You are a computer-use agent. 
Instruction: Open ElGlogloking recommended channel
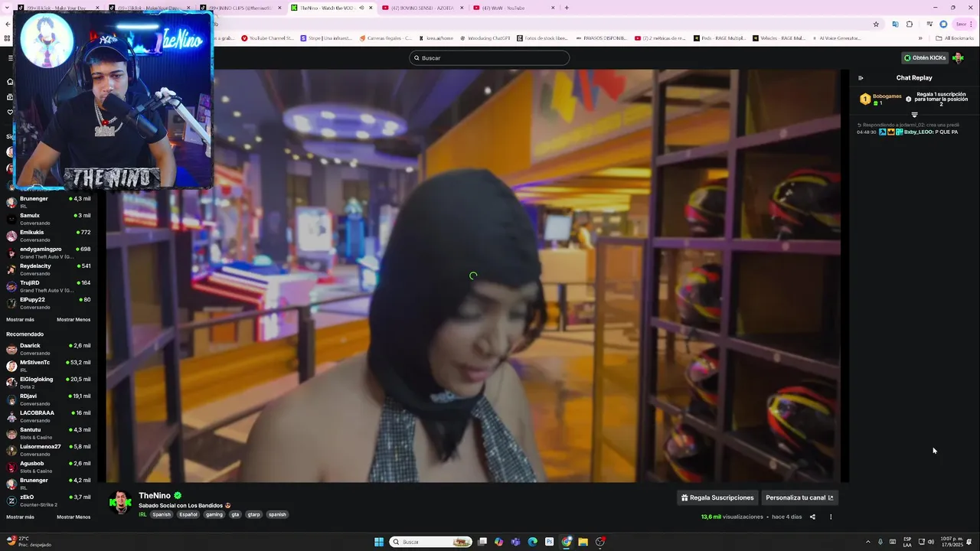pyautogui.click(x=49, y=383)
